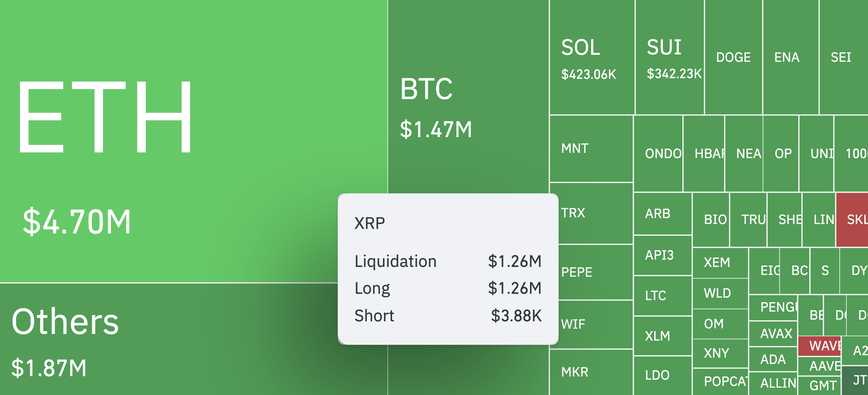The width and height of the screenshot is (868, 395).
Task: Click the red SKL tile
Action: [853, 219]
